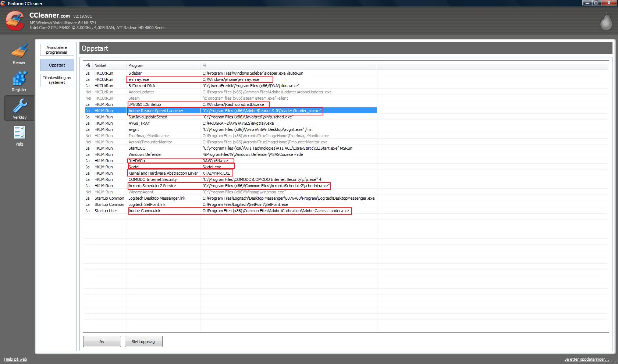Click the MSASCui.exe -hide file path
Screen dimensions: 618x364
pos(253,154)
